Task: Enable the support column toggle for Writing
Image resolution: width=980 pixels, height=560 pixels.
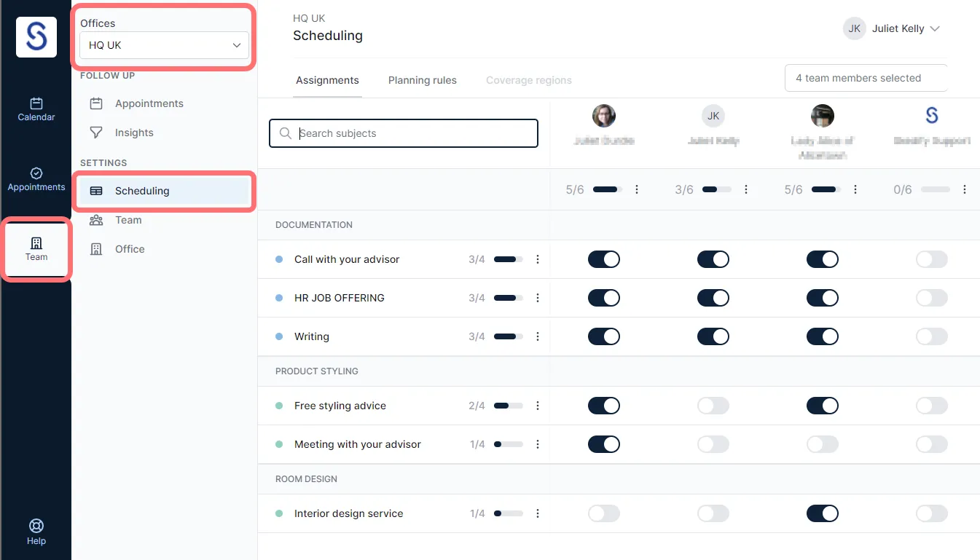Action: 932,336
